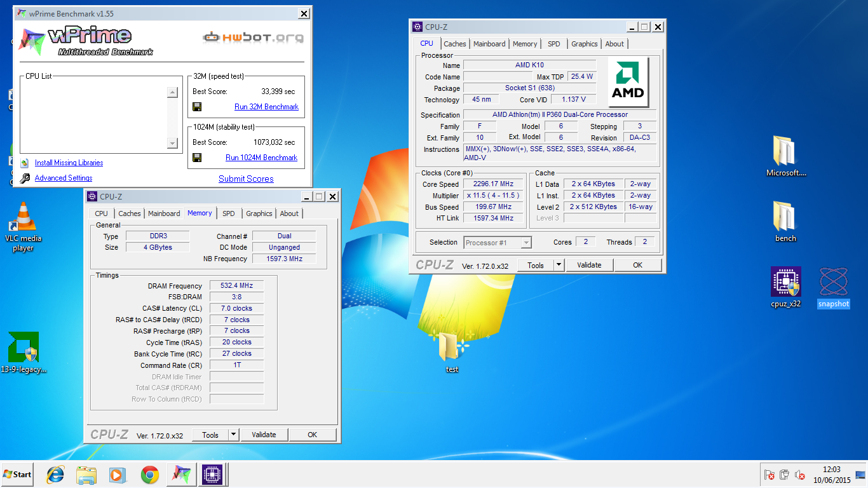Click the Run 1024M Benchmark link
The image size is (868, 488).
pos(261,158)
